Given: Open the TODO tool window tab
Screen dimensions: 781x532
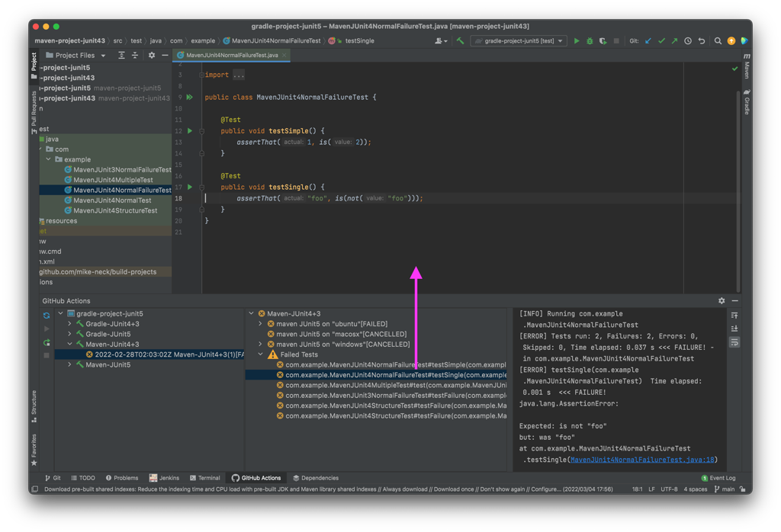Looking at the screenshot, I should click(82, 478).
